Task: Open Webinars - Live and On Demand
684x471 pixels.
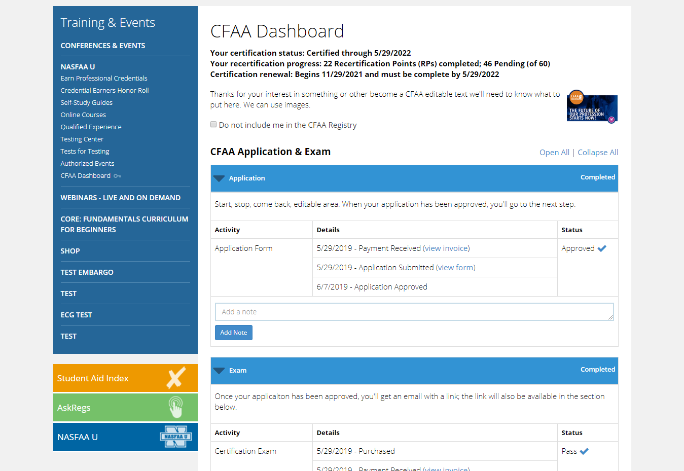Action: (x=120, y=198)
